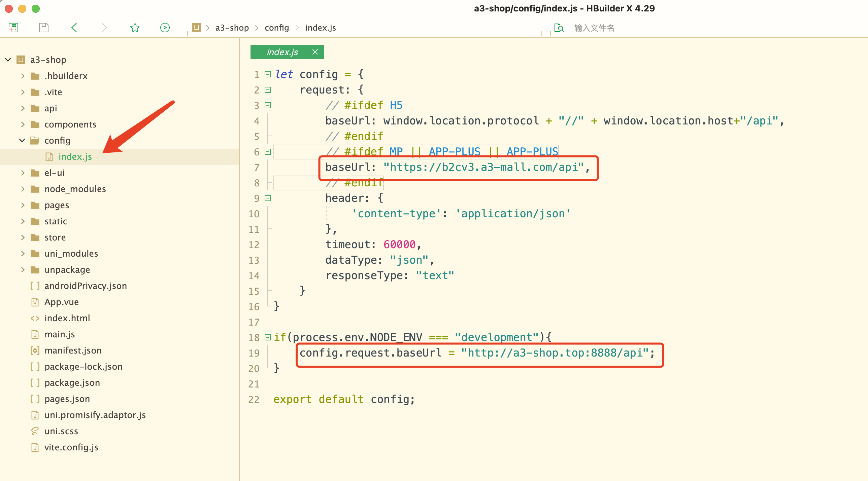Click the file search magnifier icon
868x481 pixels.
pos(559,28)
